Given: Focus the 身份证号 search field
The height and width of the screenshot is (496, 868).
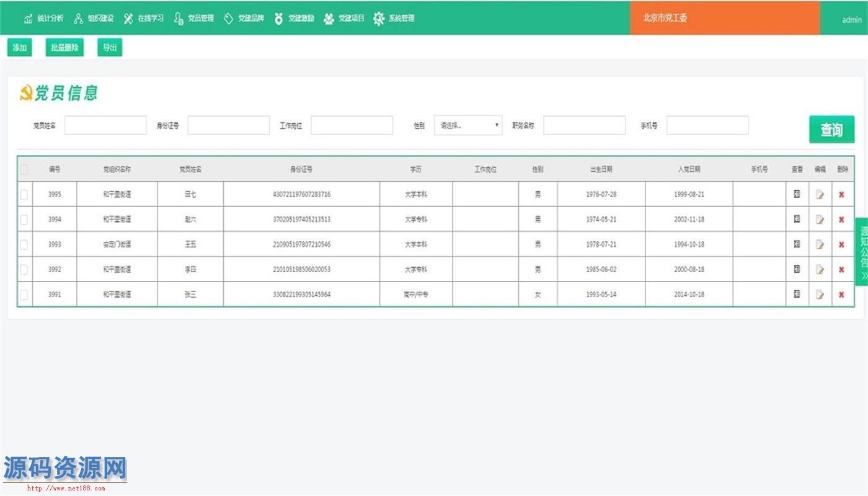Looking at the screenshot, I should (229, 125).
